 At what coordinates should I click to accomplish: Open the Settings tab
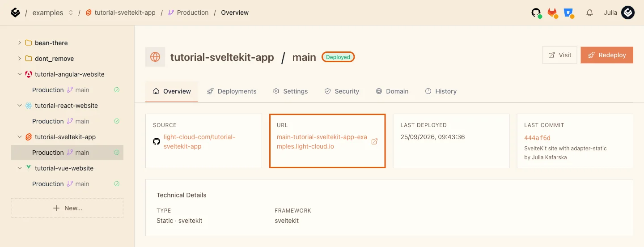tap(290, 91)
